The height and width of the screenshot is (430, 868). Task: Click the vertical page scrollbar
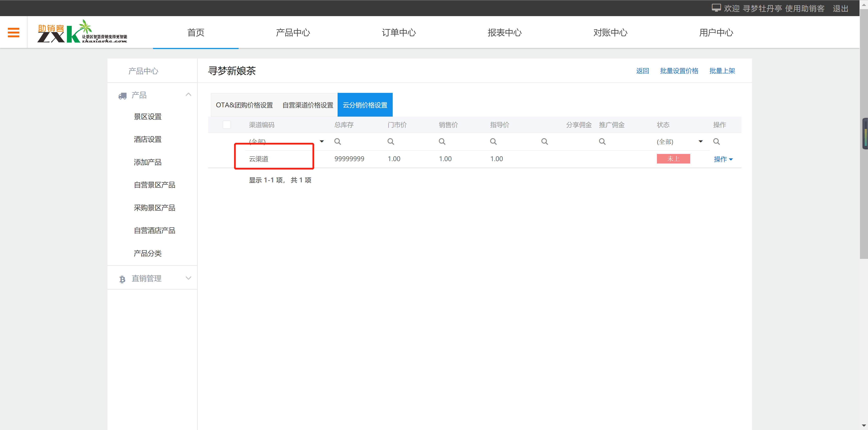[864, 202]
